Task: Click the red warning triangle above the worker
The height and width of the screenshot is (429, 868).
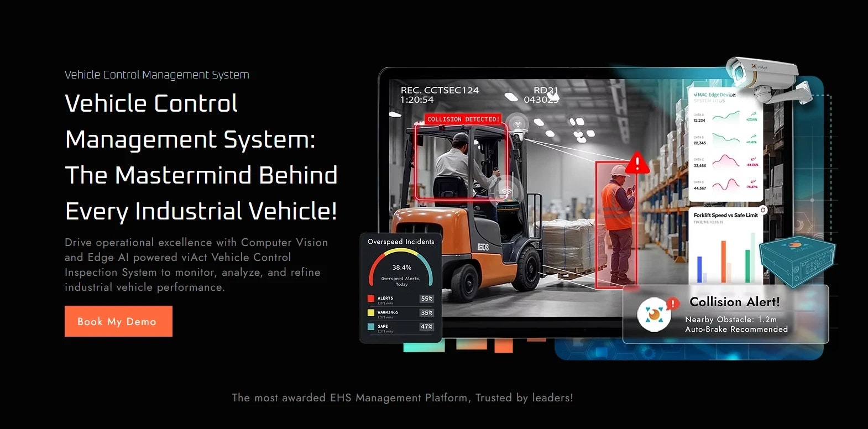Action: (x=637, y=162)
